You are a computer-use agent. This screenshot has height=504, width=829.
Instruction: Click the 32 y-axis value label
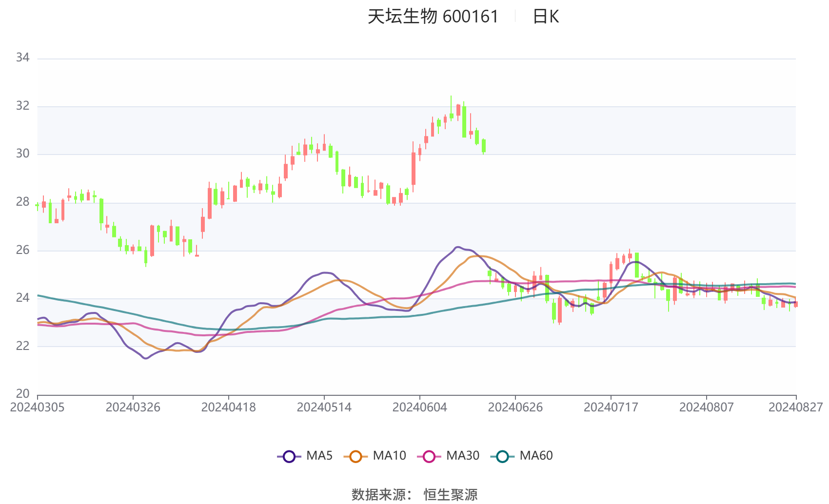(22, 106)
